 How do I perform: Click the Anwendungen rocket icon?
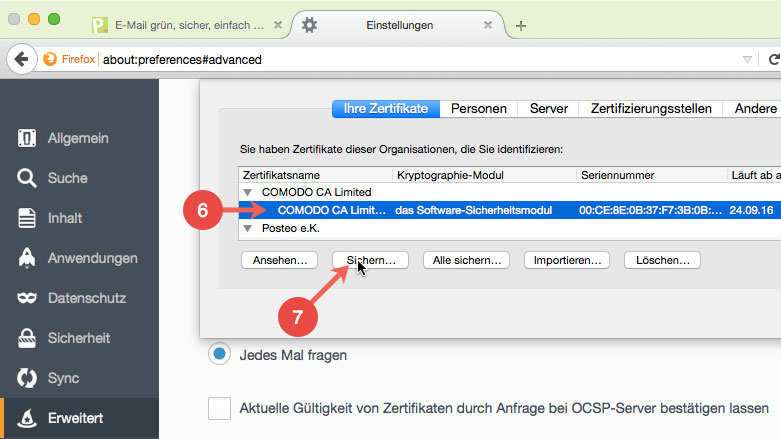27,258
